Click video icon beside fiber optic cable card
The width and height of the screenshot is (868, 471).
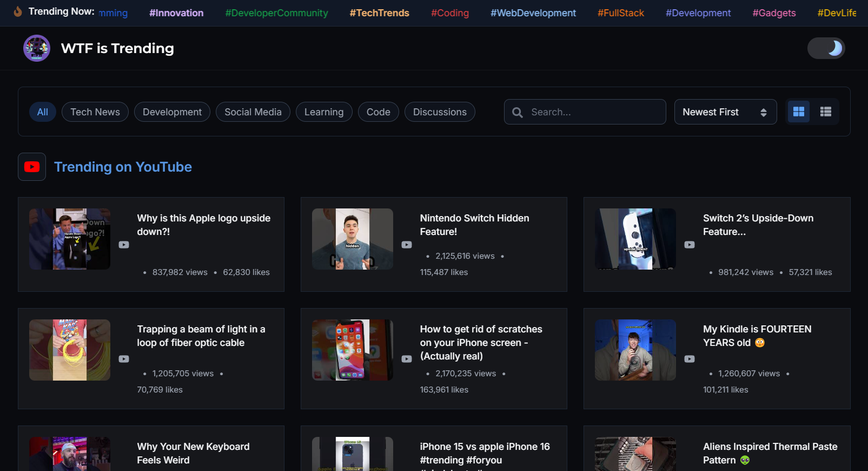124,359
